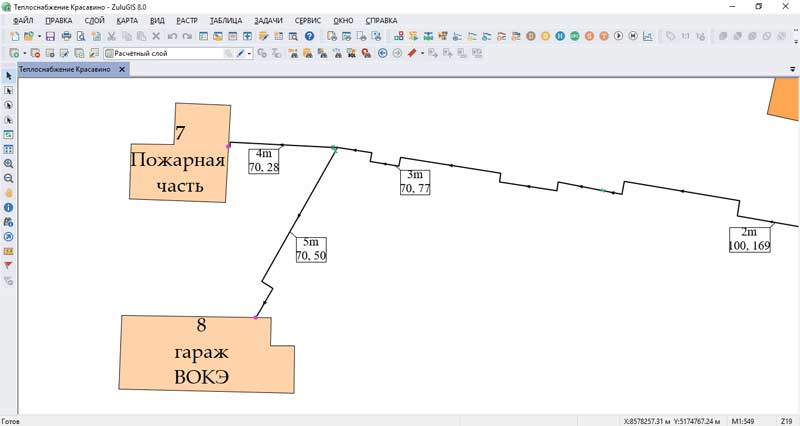
Task: Activate the blue Information tool
Action: [9, 207]
